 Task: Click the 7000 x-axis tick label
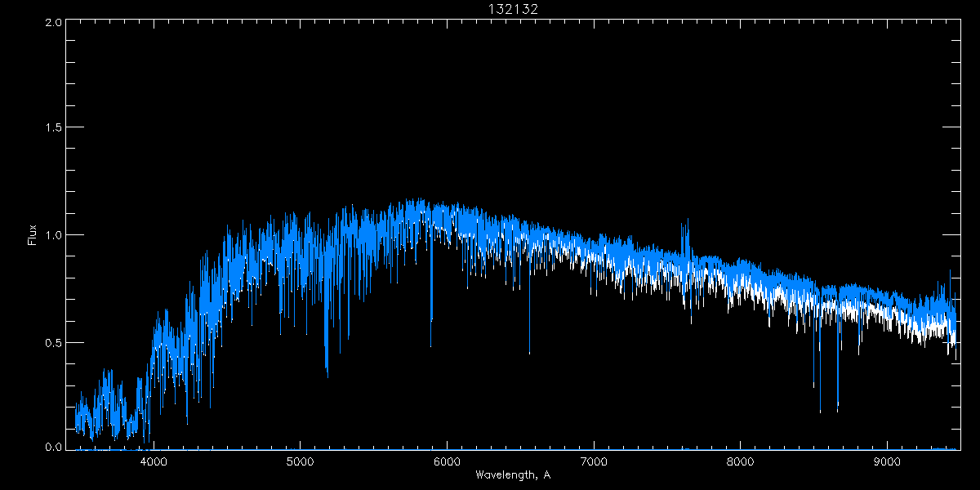pyautogui.click(x=594, y=460)
